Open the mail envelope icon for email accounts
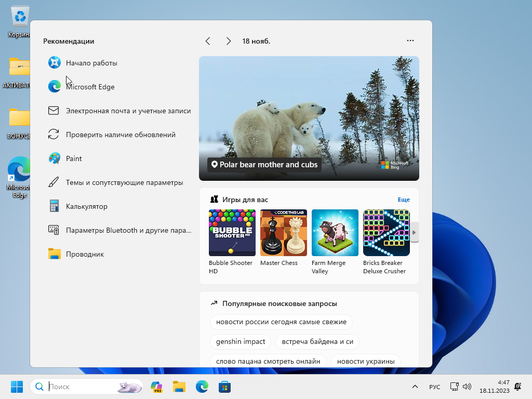Image resolution: width=532 pixels, height=399 pixels. coord(54,111)
